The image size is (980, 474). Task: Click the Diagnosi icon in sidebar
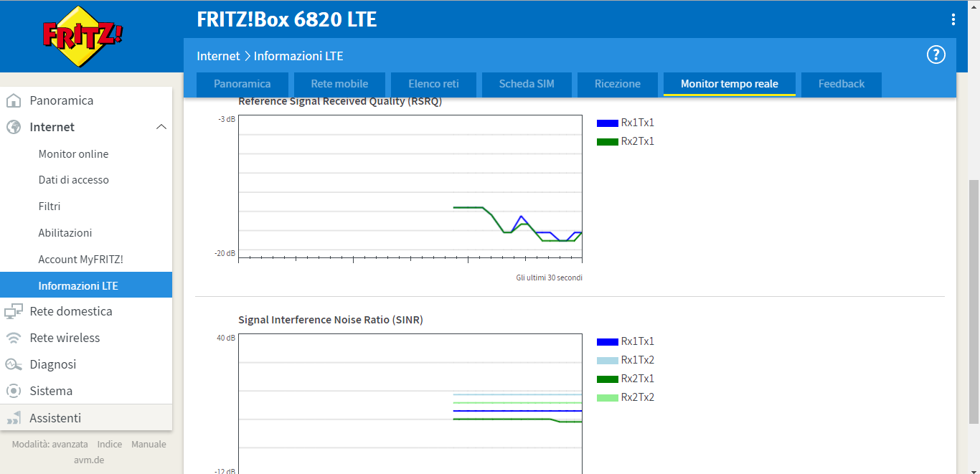coord(13,364)
